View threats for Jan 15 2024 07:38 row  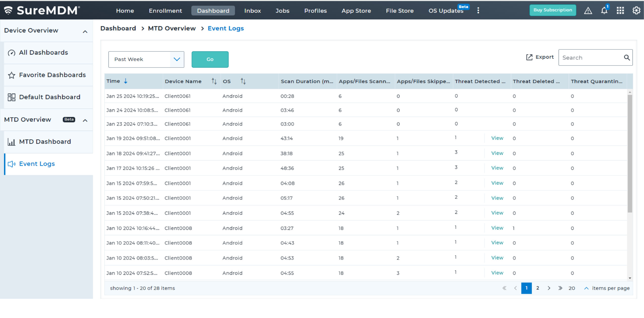coord(497,213)
